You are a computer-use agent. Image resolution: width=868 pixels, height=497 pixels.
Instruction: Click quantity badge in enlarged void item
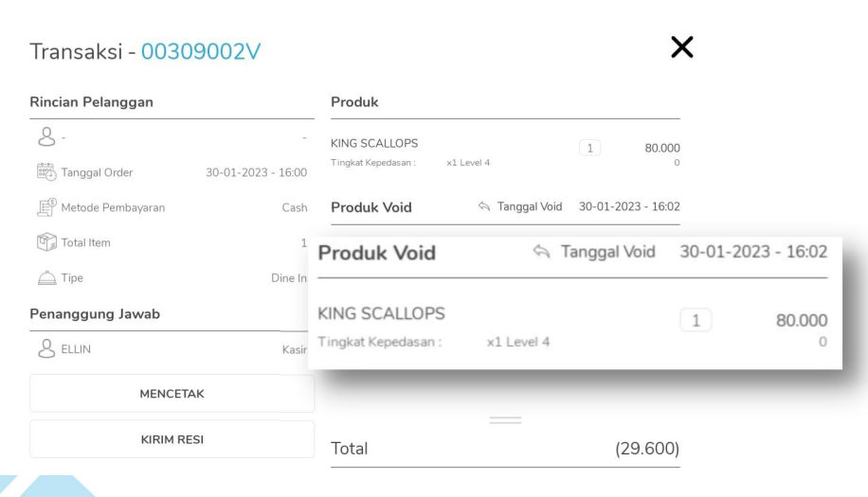pyautogui.click(x=697, y=321)
